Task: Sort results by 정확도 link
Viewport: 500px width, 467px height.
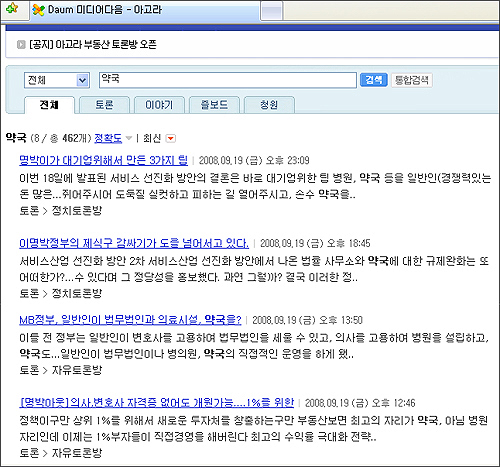Action: (x=108, y=138)
